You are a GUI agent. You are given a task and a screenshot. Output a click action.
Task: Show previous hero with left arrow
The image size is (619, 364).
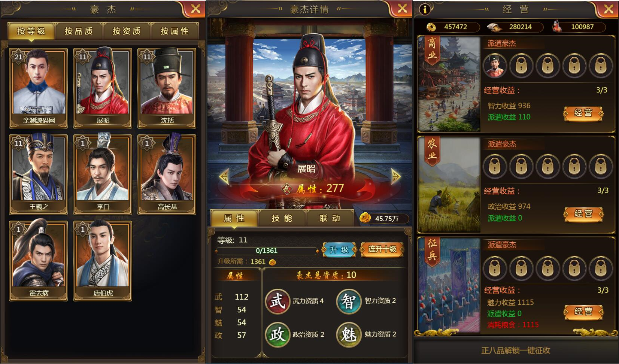(224, 176)
